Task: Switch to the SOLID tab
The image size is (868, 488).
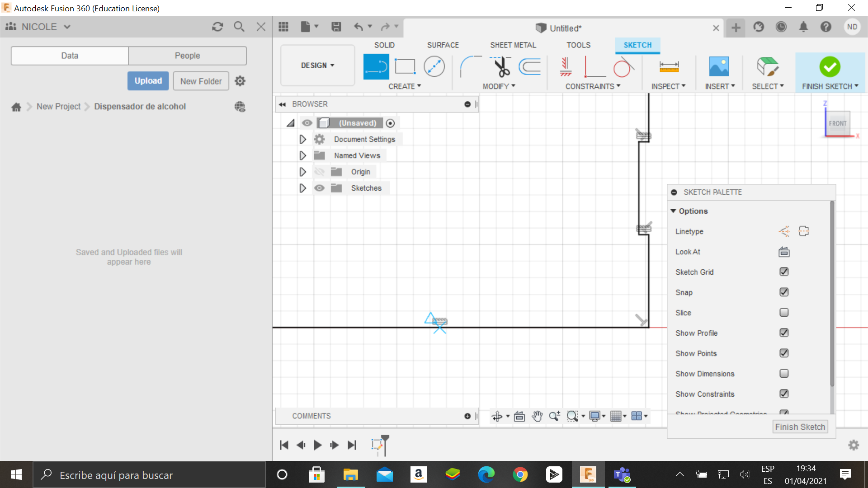Action: tap(384, 45)
